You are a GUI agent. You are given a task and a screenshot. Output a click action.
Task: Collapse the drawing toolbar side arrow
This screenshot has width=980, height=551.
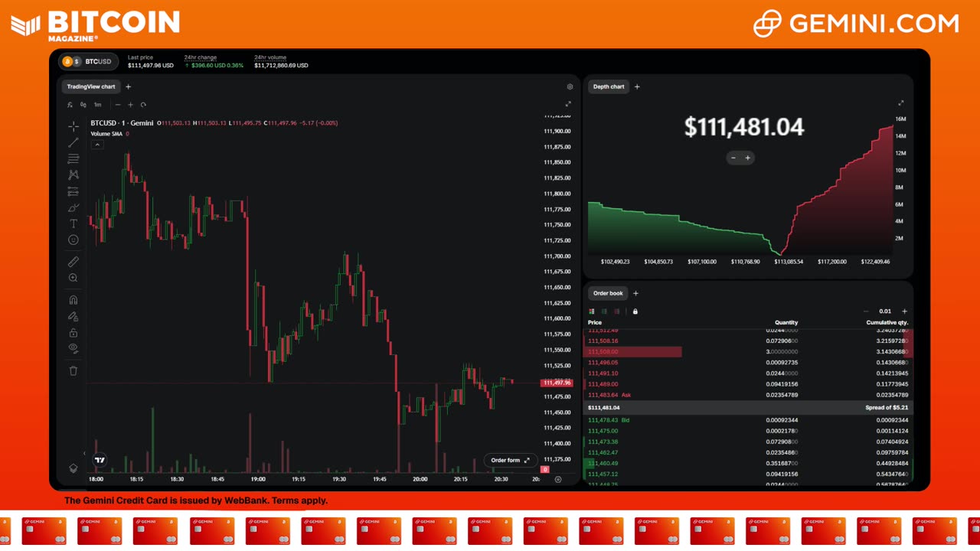[x=85, y=453]
